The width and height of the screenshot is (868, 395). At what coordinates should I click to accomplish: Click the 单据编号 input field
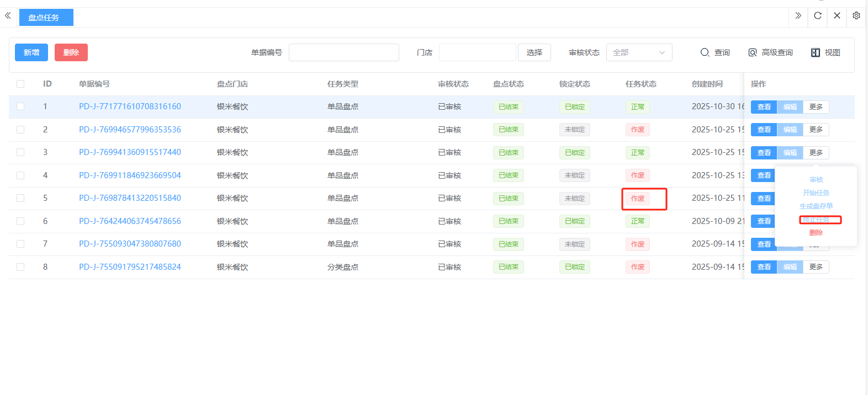[x=343, y=52]
